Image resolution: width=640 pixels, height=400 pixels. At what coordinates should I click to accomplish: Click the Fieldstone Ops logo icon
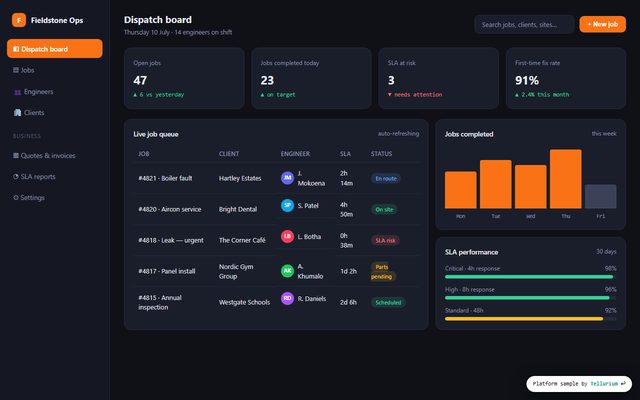(x=19, y=20)
